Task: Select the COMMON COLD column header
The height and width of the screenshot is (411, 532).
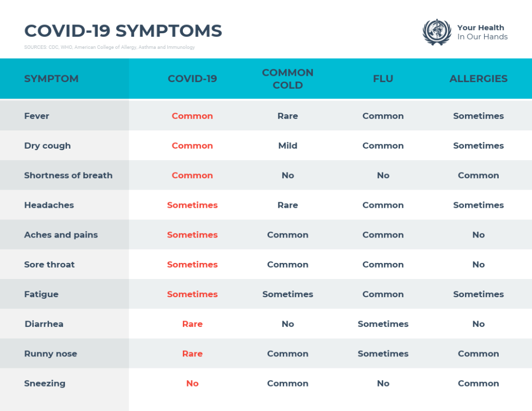Action: point(288,79)
